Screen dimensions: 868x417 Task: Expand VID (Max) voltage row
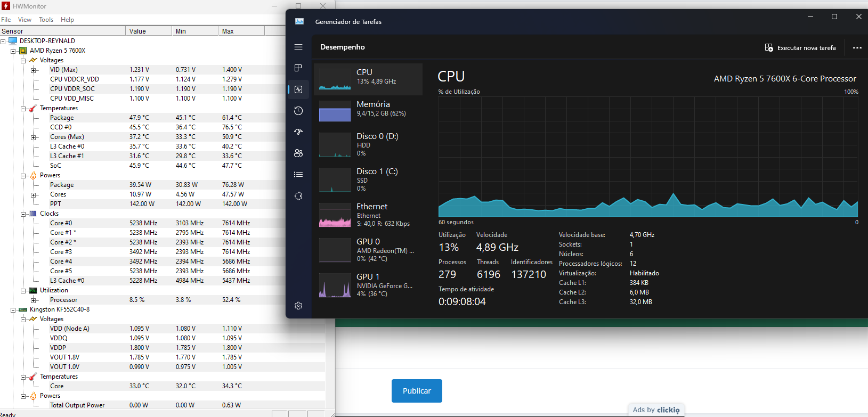click(34, 70)
